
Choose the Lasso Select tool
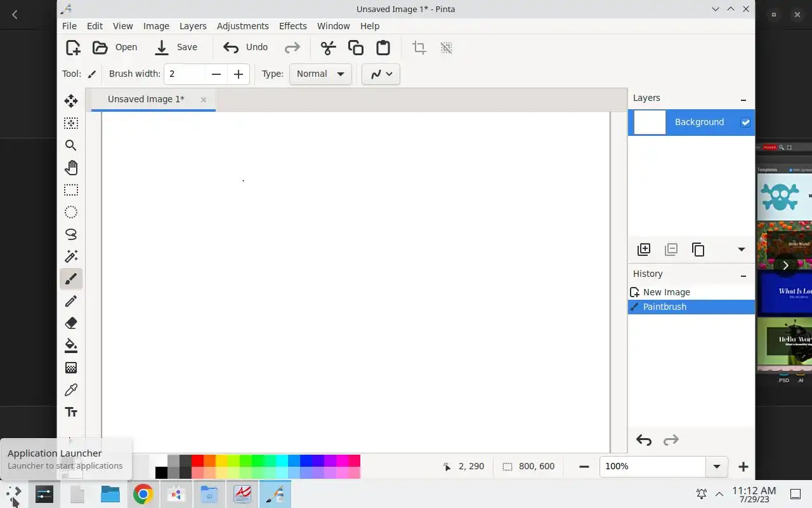(x=71, y=234)
